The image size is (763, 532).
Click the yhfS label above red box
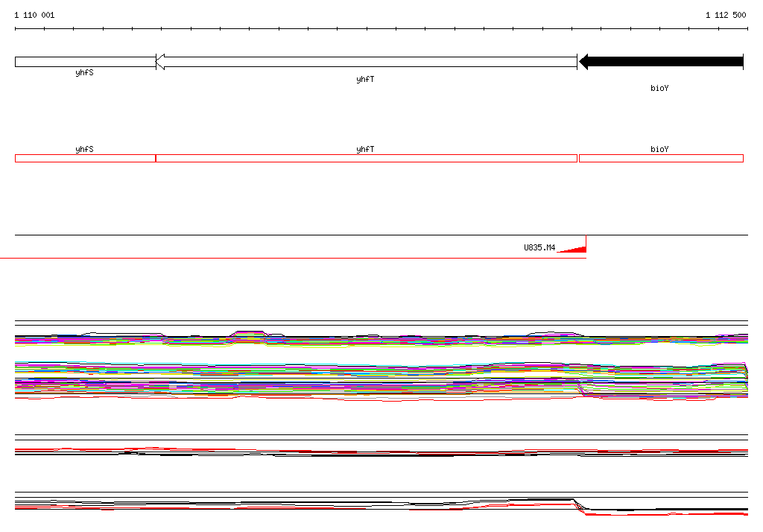pos(84,149)
